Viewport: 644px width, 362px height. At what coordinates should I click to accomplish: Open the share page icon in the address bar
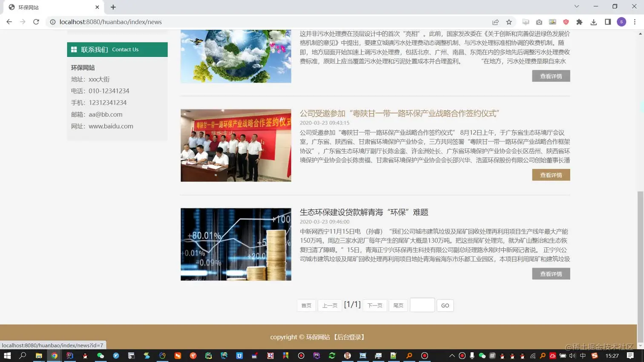click(495, 22)
